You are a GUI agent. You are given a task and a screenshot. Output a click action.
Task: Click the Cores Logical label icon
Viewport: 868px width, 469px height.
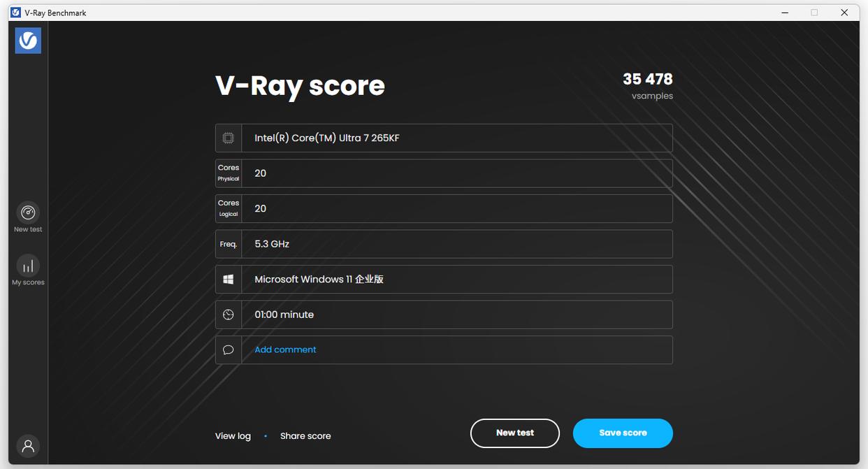click(x=229, y=208)
